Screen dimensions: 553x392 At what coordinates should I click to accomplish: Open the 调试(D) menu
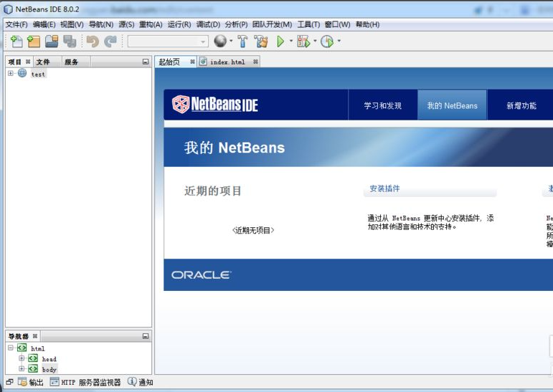pyautogui.click(x=208, y=24)
